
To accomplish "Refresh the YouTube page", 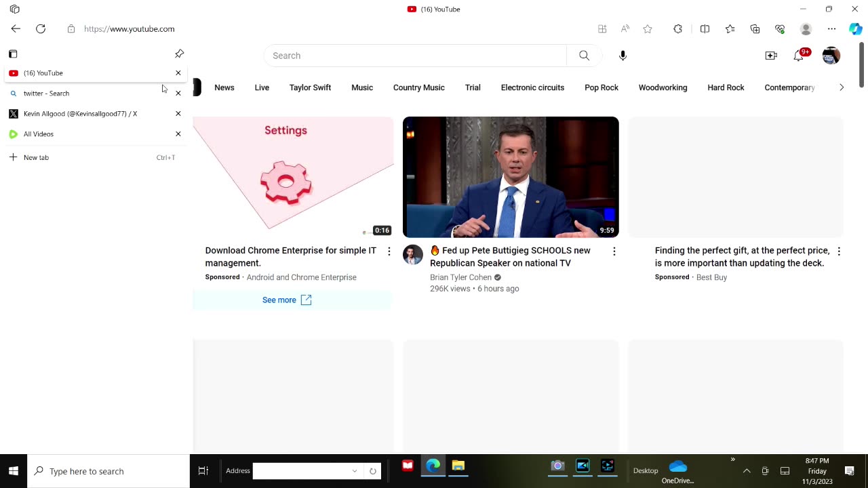I will coord(41,28).
